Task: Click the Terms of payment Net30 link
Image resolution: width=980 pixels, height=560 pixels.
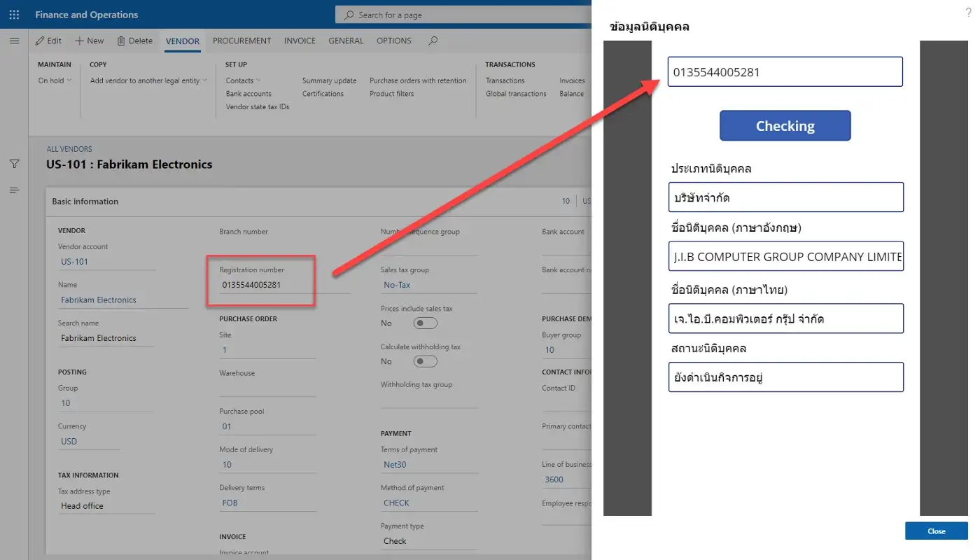Action: point(395,465)
